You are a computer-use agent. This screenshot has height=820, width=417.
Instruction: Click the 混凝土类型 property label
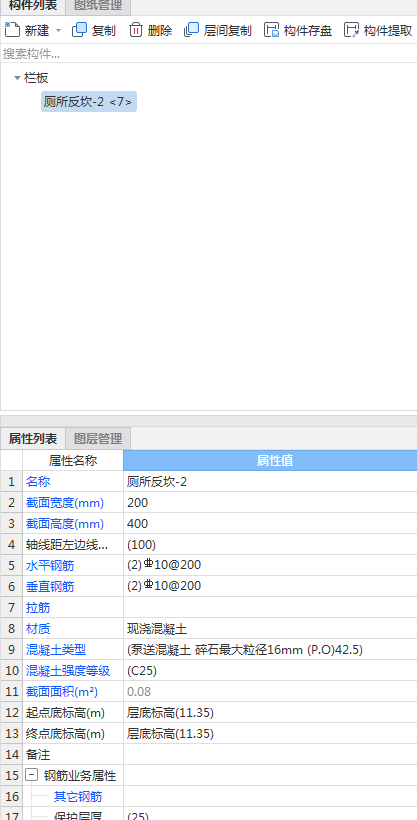56,650
